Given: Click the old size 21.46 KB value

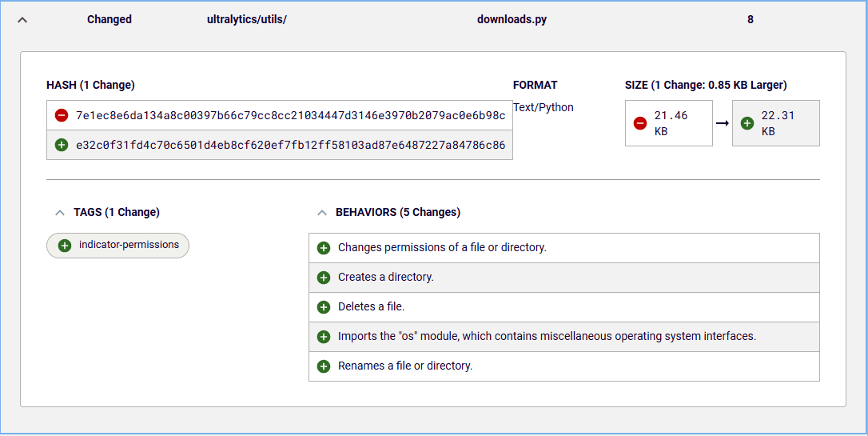Looking at the screenshot, I should (x=671, y=123).
